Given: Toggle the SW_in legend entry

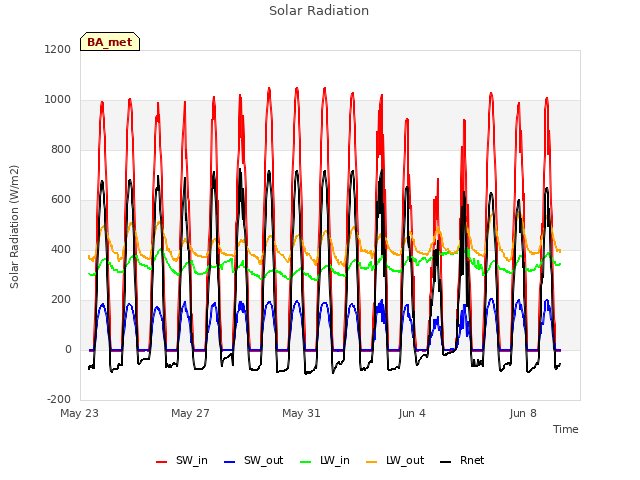Looking at the screenshot, I should pos(182,460).
